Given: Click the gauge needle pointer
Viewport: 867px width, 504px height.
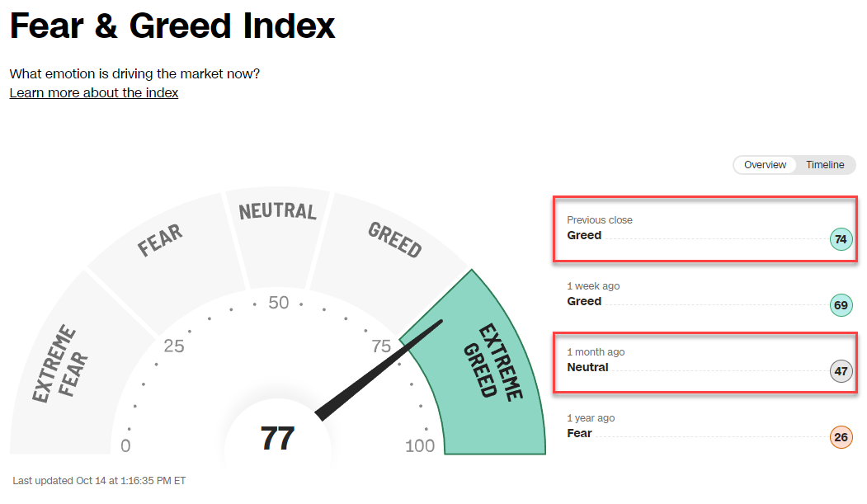Looking at the screenshot, I should pyautogui.click(x=379, y=370).
